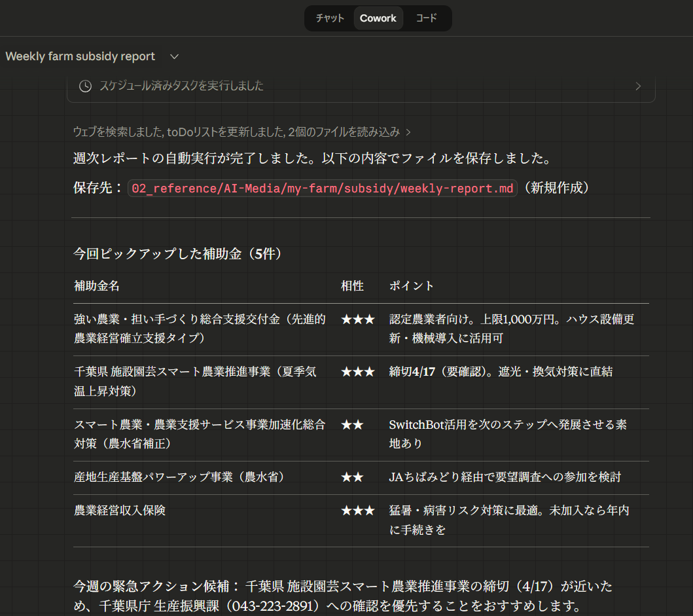Switch to the コード tab
Viewport: 693px width, 616px height.
click(x=425, y=18)
